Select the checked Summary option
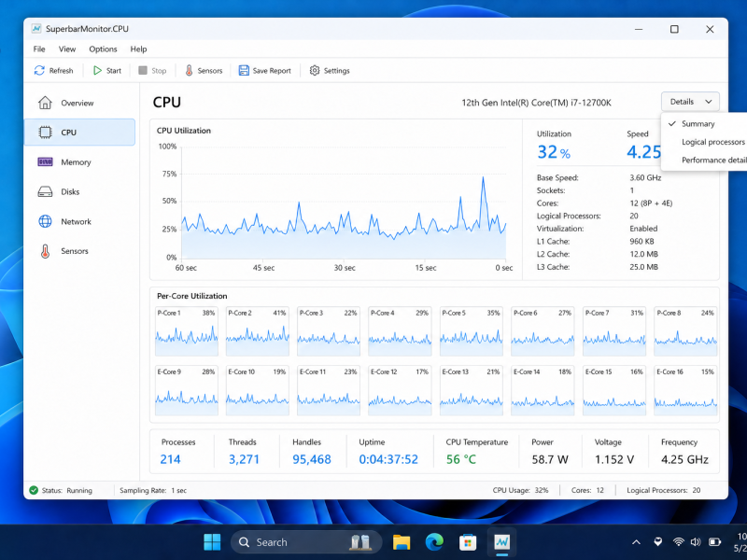Screen dimensions: 747x560 [704, 124]
